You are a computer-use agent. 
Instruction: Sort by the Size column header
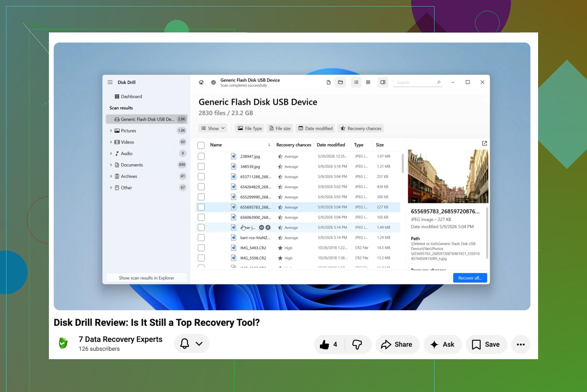point(380,145)
